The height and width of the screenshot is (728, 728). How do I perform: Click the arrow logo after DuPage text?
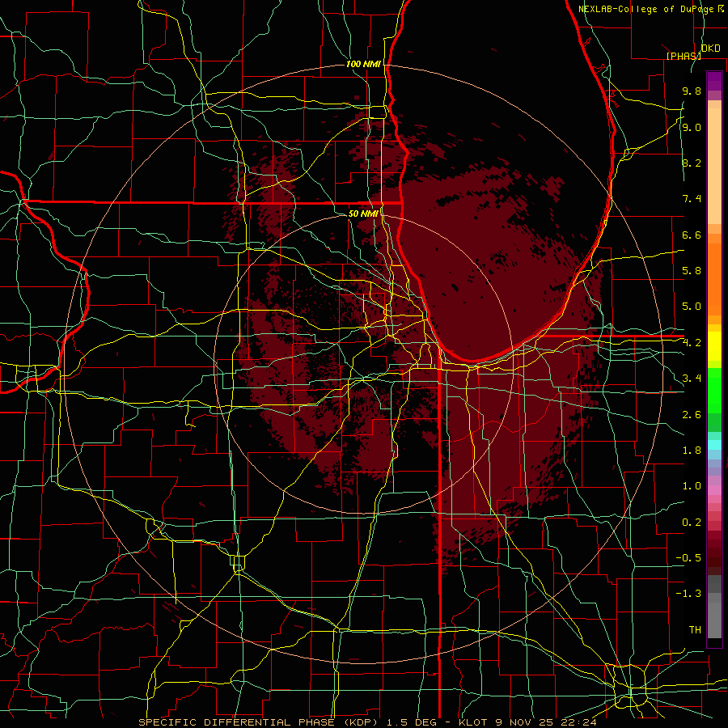click(x=721, y=8)
